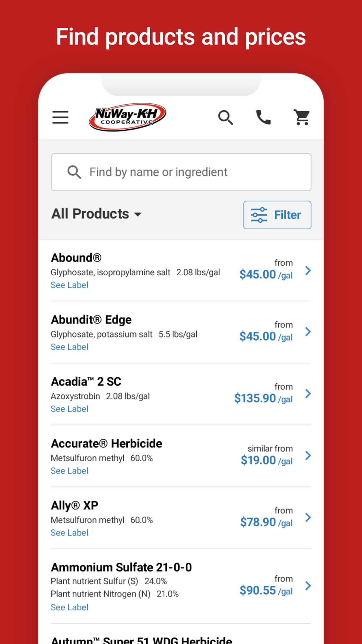This screenshot has width=362, height=644.
Task: Tap the phone call icon
Action: coord(263,117)
